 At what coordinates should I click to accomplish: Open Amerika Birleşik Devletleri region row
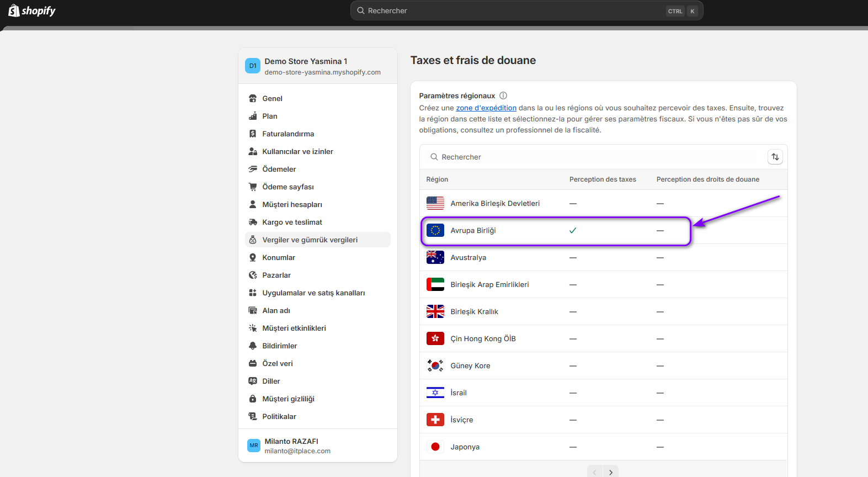(603, 203)
